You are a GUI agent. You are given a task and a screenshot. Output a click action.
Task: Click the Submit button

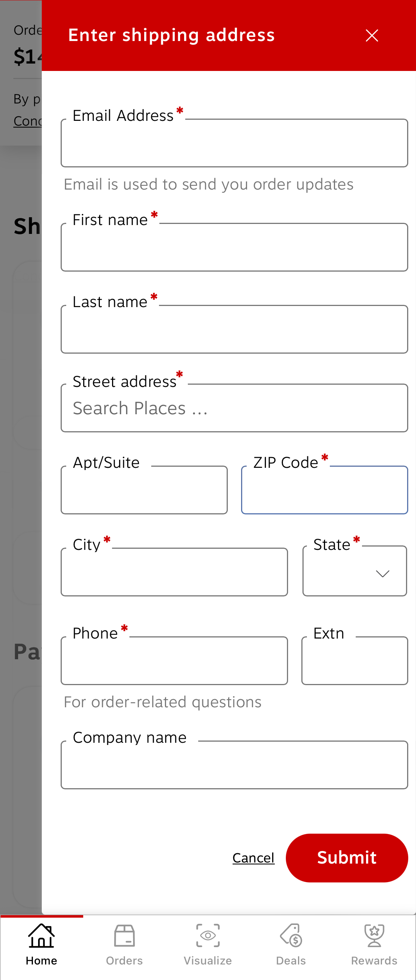coord(347,857)
